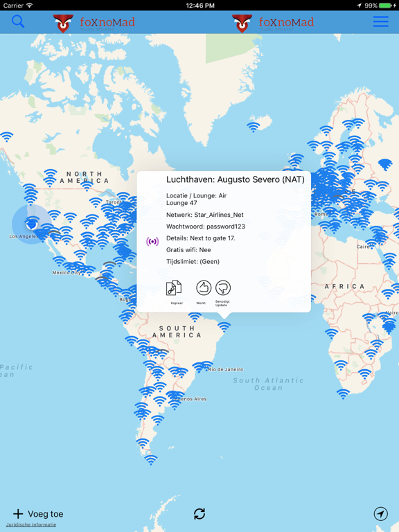Tap the current-location dot at Los Angeles
The height and width of the screenshot is (532, 399).
[31, 224]
